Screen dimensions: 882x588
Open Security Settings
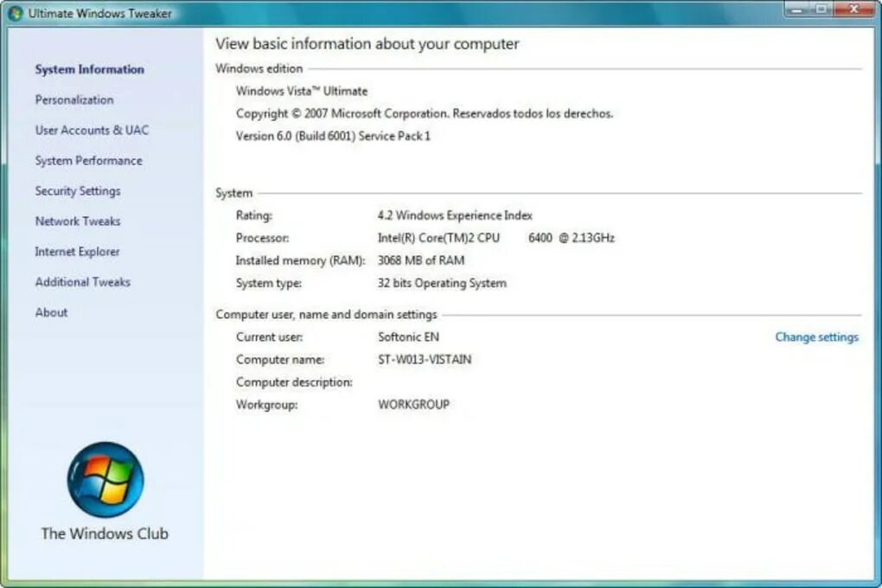[x=78, y=191]
